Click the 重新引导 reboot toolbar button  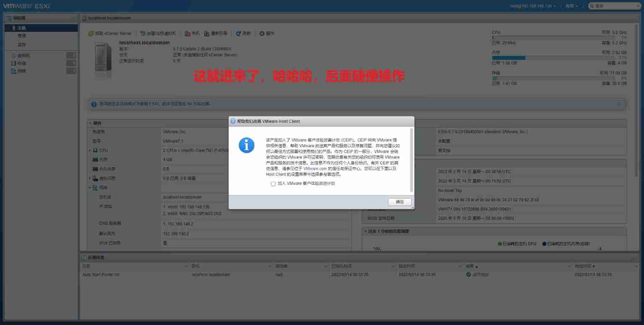coord(216,33)
